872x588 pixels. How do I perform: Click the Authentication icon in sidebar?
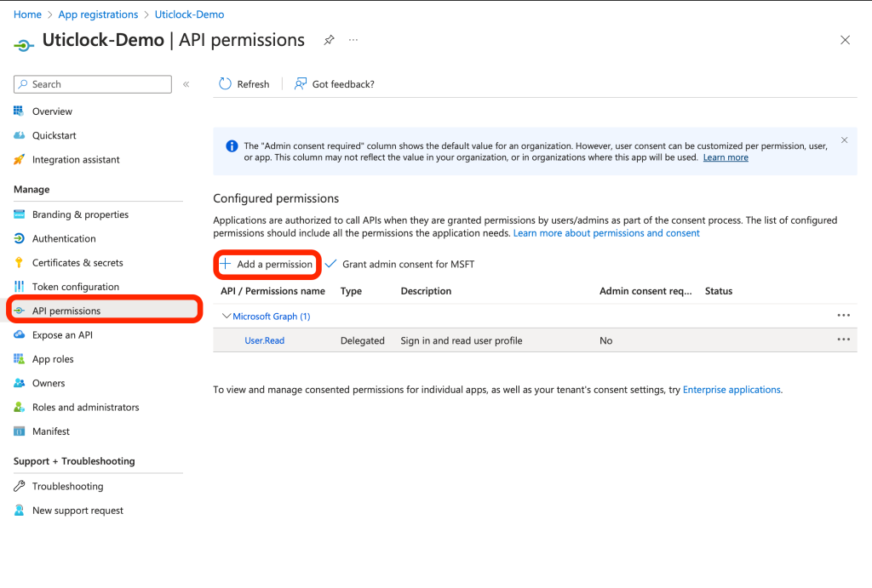19,238
